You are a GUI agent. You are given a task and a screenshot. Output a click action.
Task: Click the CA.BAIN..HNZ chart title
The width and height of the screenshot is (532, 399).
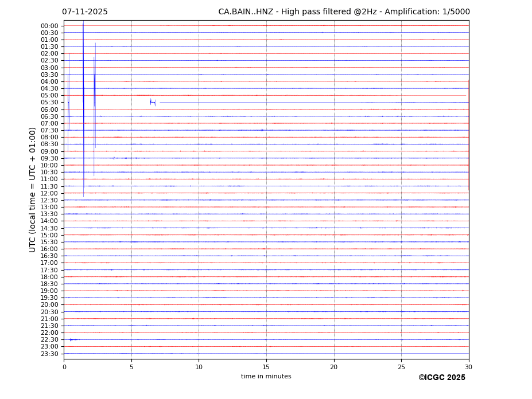pyautogui.click(x=344, y=12)
